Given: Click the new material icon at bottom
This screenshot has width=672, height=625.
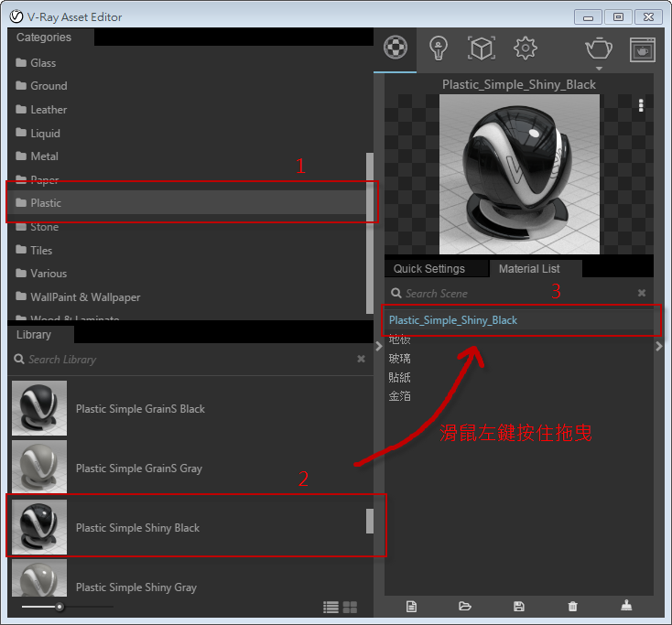Looking at the screenshot, I should (412, 606).
